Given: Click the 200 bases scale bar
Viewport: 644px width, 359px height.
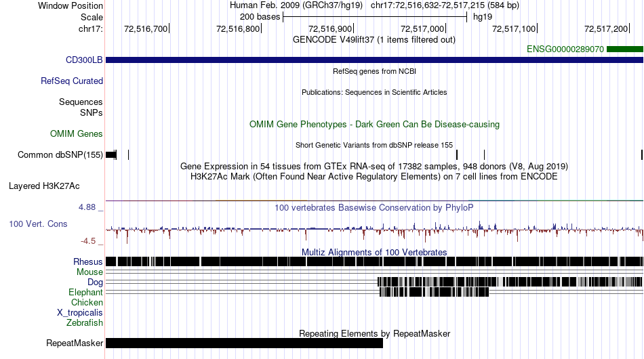Looking at the screenshot, I should coord(375,17).
